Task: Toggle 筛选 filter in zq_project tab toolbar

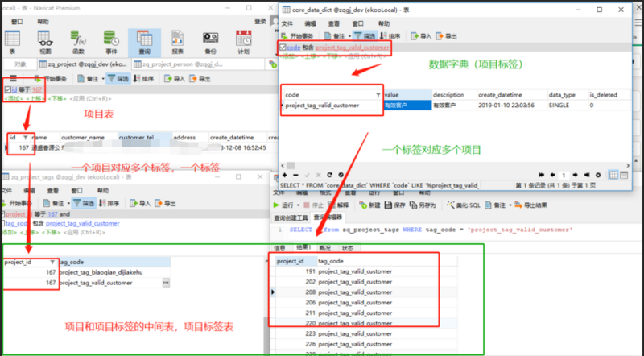Action: pos(118,78)
